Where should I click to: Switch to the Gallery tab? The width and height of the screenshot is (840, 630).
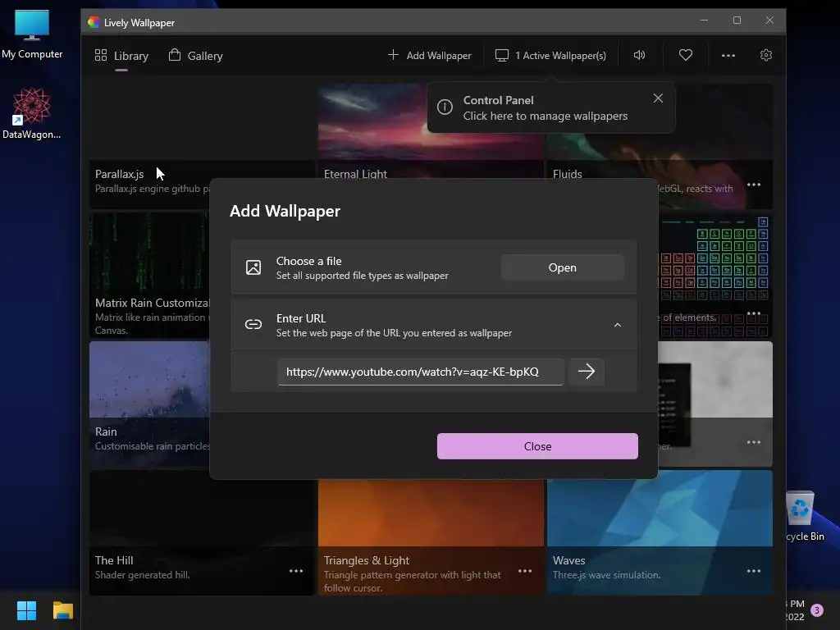coord(195,56)
